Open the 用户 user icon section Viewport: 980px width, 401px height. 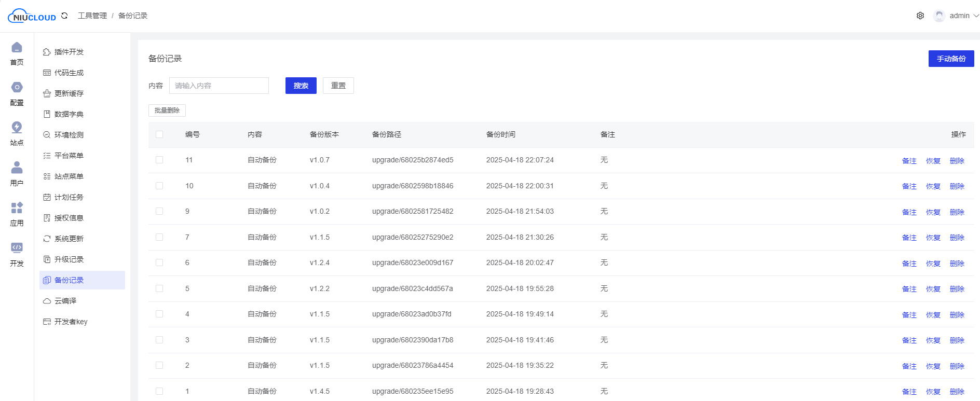(x=17, y=168)
